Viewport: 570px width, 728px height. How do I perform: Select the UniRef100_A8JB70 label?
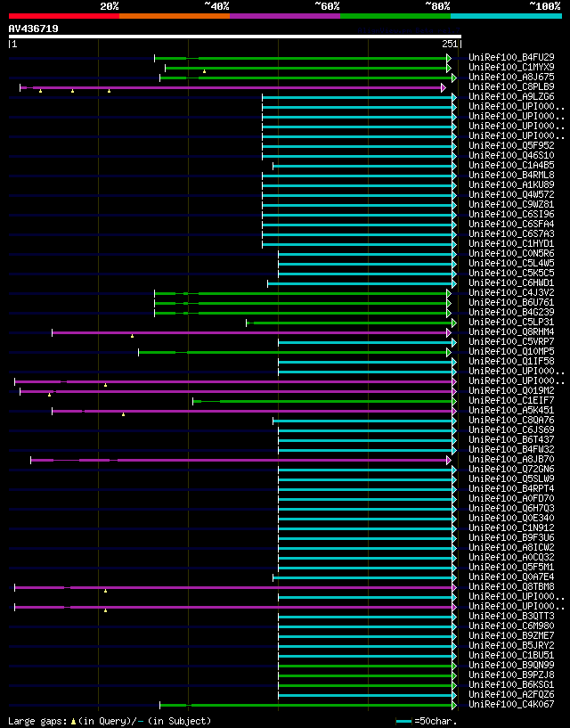click(x=511, y=459)
